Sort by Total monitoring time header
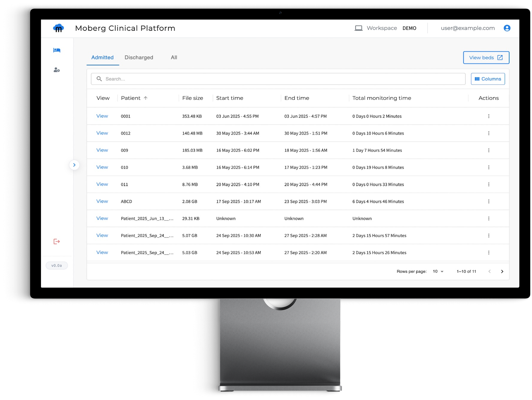This screenshot has width=532, height=400. click(x=381, y=98)
